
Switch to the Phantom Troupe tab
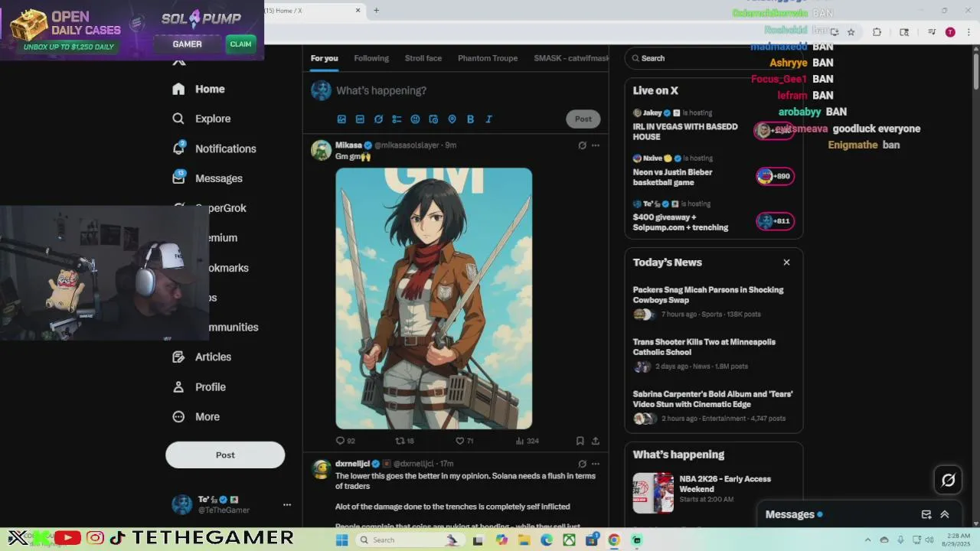[x=488, y=58]
